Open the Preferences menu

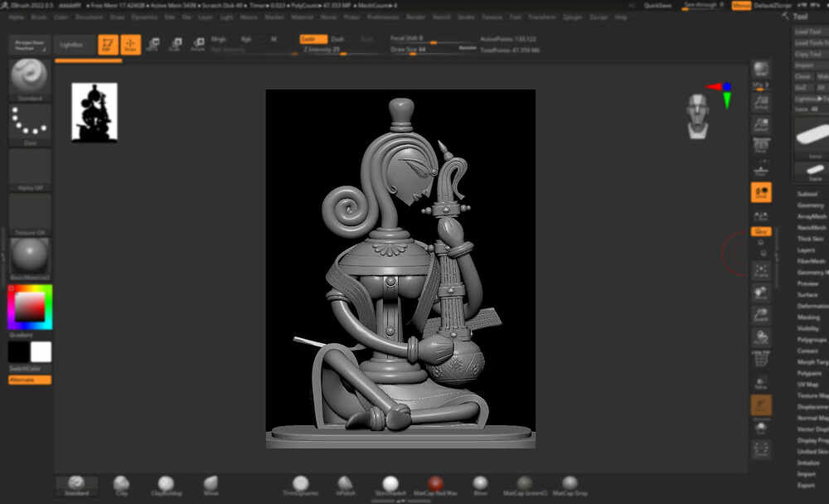coord(383,17)
